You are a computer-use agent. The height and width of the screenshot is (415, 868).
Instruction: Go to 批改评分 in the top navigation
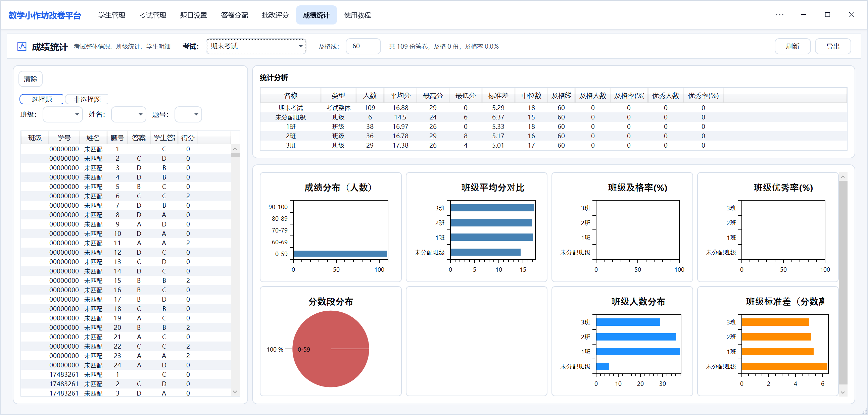275,15
